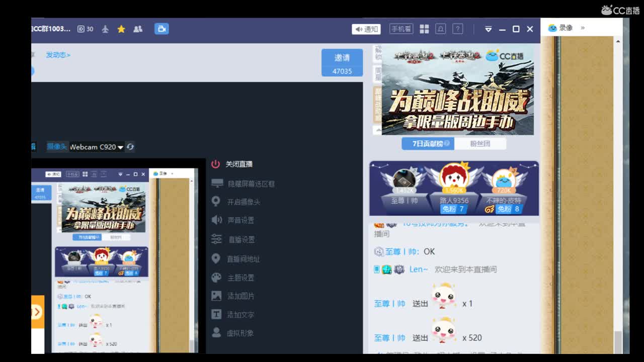Image resolution: width=644 pixels, height=362 pixels.
Task: Click the palette icon for 主题设置
Action: 216,278
